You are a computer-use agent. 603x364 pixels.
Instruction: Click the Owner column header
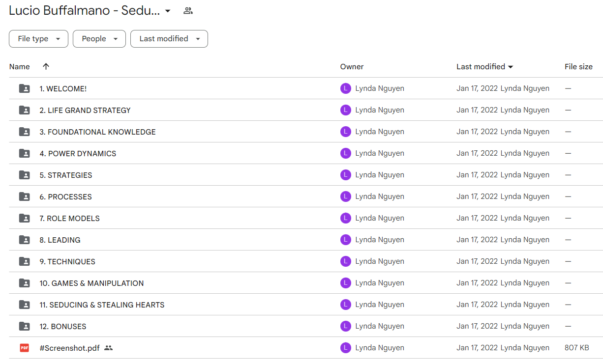point(352,67)
